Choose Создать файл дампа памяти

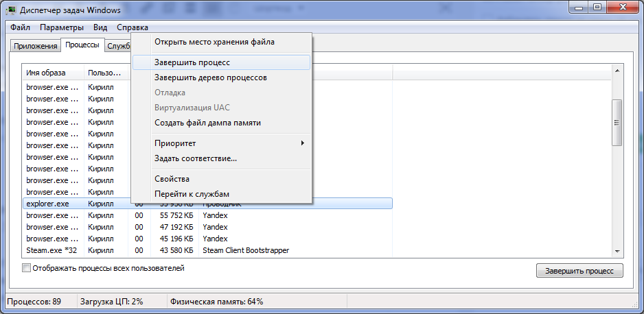pyautogui.click(x=221, y=123)
